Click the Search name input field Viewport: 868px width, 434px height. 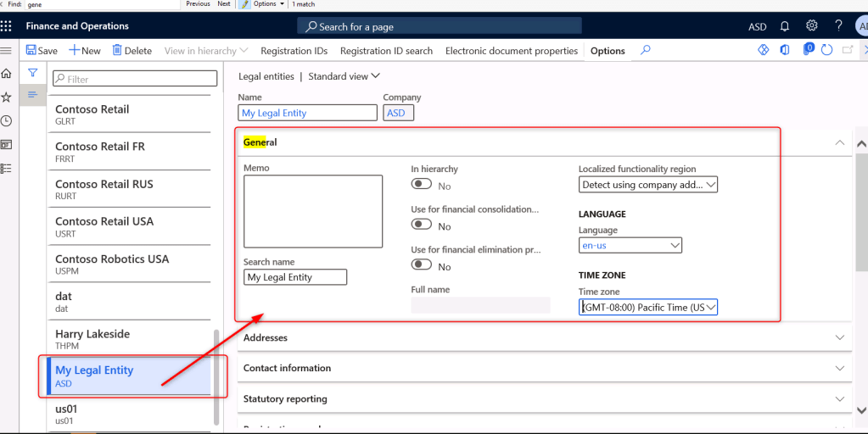pyautogui.click(x=294, y=277)
